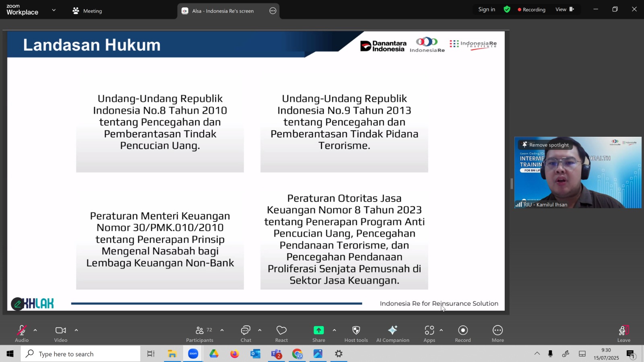Click the Sign in link
Viewport: 644px width, 362px height.
click(487, 9)
